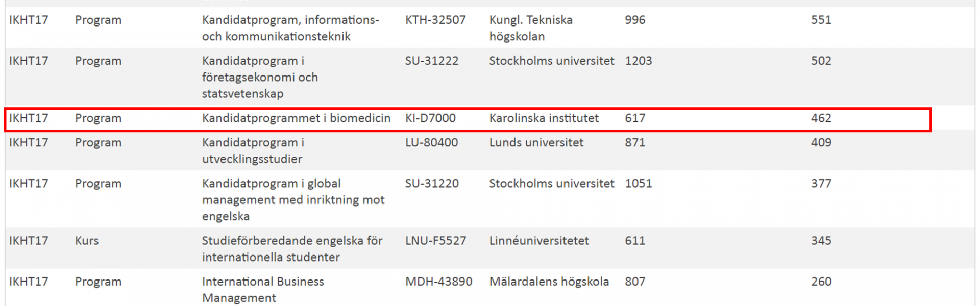
Task: Click the Karolinska institutet cell
Action: (544, 118)
